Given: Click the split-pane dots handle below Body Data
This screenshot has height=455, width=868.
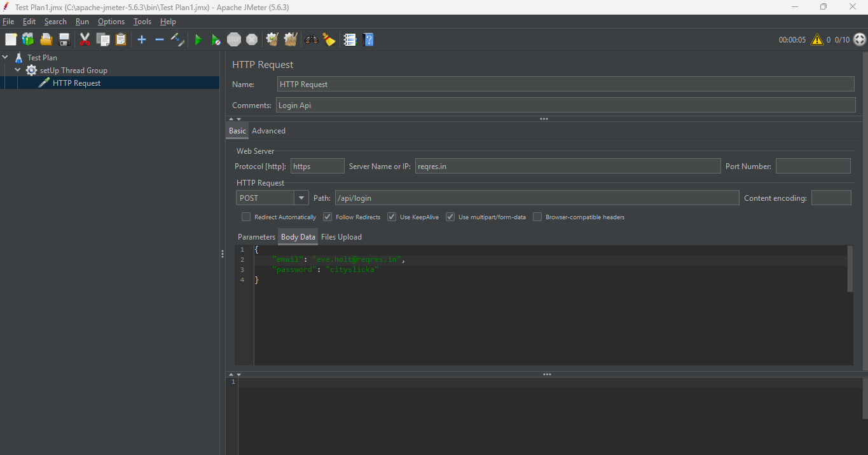Looking at the screenshot, I should tap(547, 374).
